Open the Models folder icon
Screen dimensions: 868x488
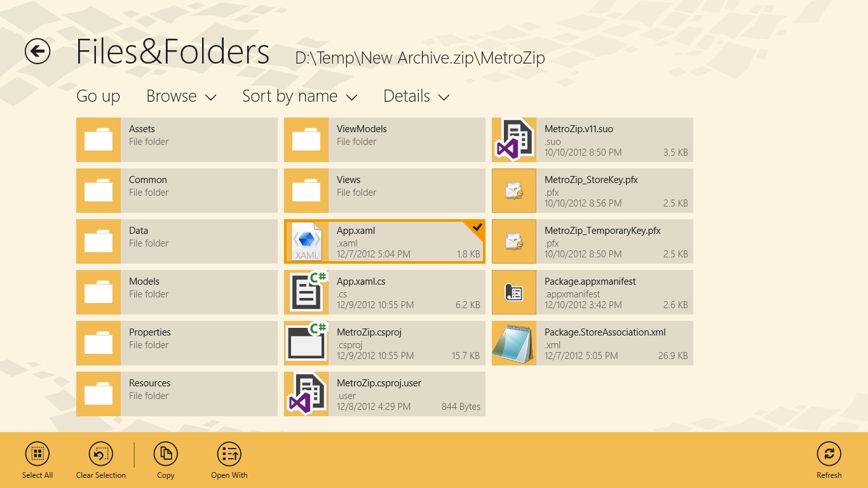point(98,292)
